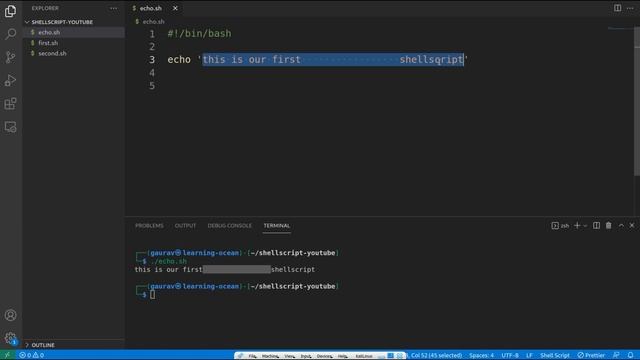Open the feedback icon in status bar

(x=616, y=355)
